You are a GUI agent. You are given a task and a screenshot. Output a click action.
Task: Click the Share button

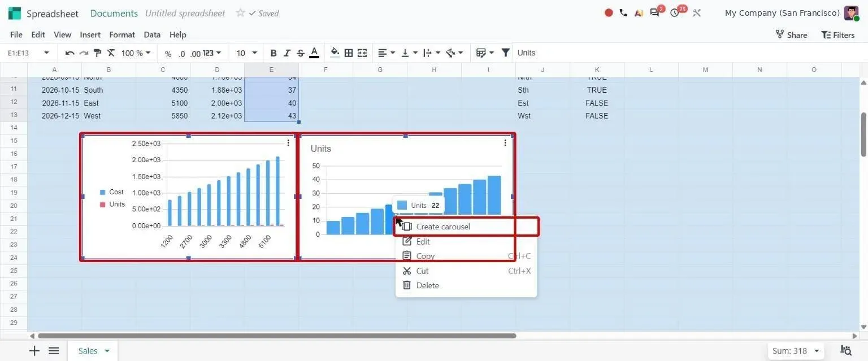(791, 35)
